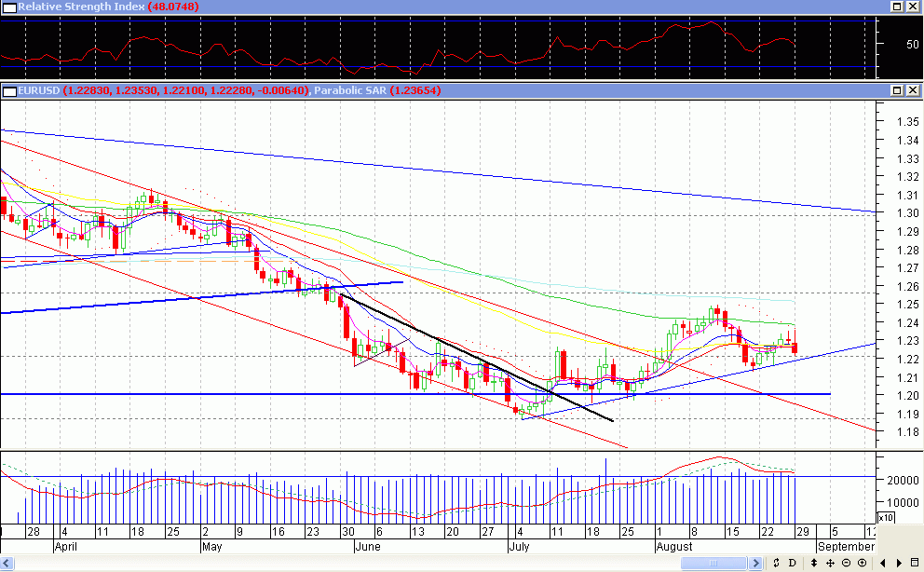Viewport: 924px width, 572px height.
Task: Click the 50 level label on the RSI scale
Action: point(913,43)
